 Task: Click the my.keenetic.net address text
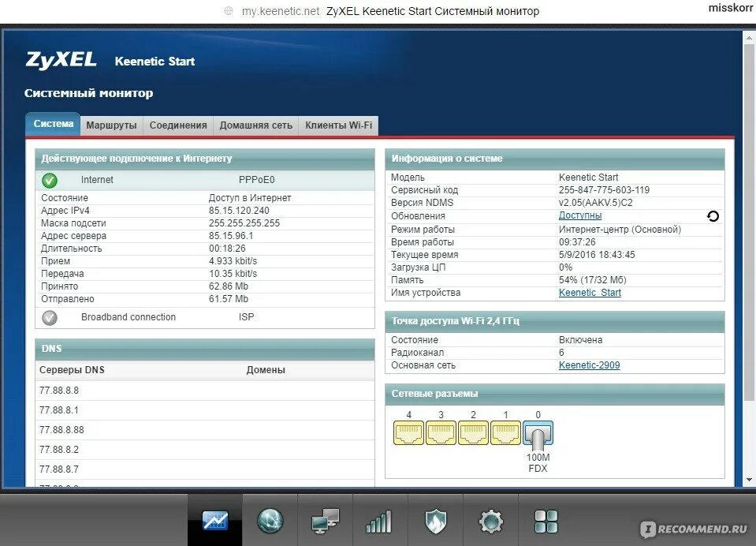pos(281,11)
